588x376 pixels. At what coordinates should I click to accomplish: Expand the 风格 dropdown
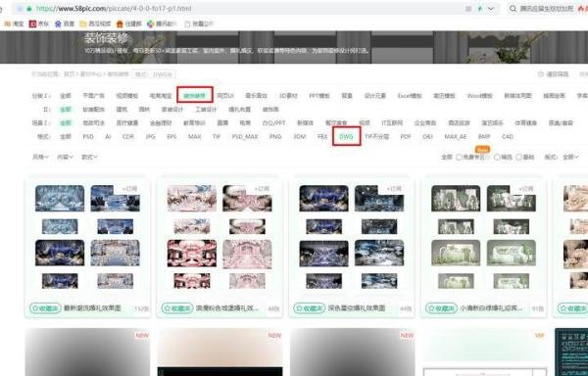40,157
